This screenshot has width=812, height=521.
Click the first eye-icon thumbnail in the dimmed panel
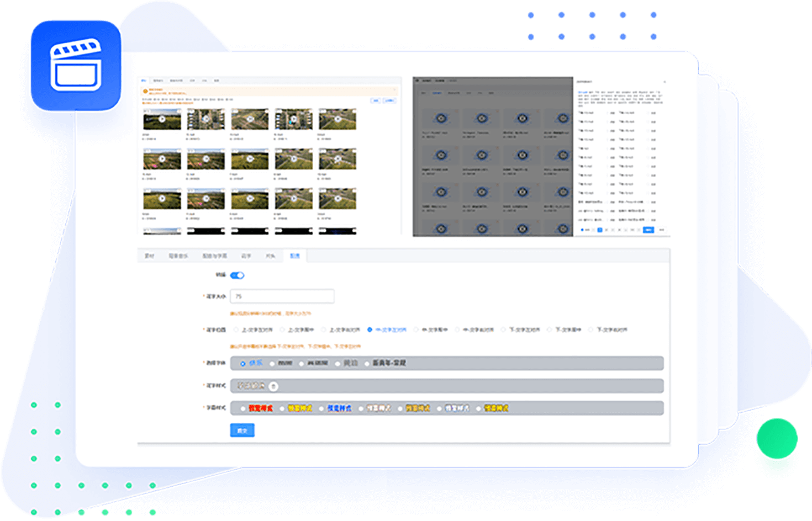point(440,118)
